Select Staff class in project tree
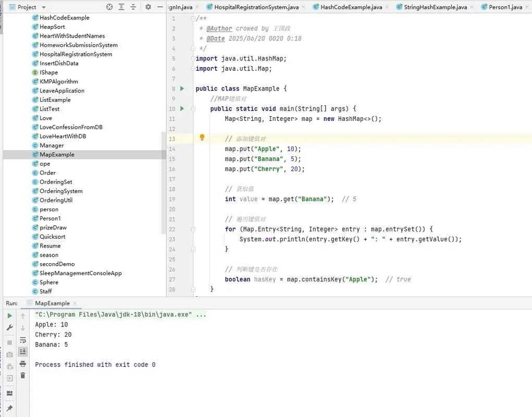The width and height of the screenshot is (532, 417). coord(46,291)
